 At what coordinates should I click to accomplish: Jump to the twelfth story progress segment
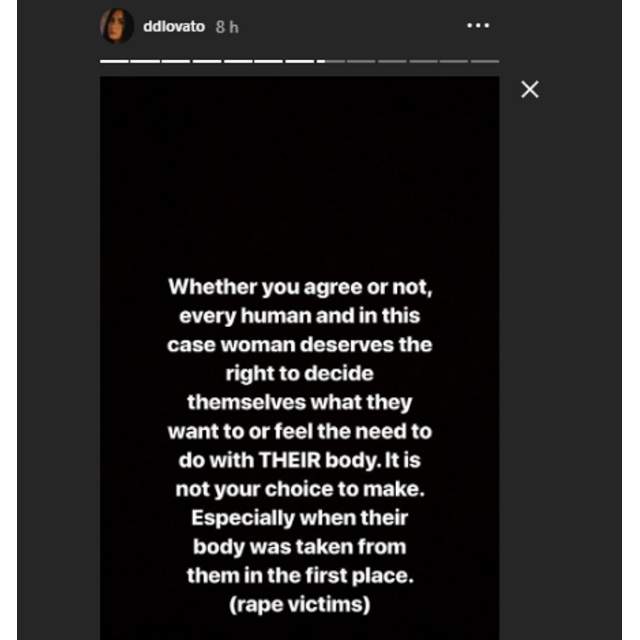click(x=454, y=61)
